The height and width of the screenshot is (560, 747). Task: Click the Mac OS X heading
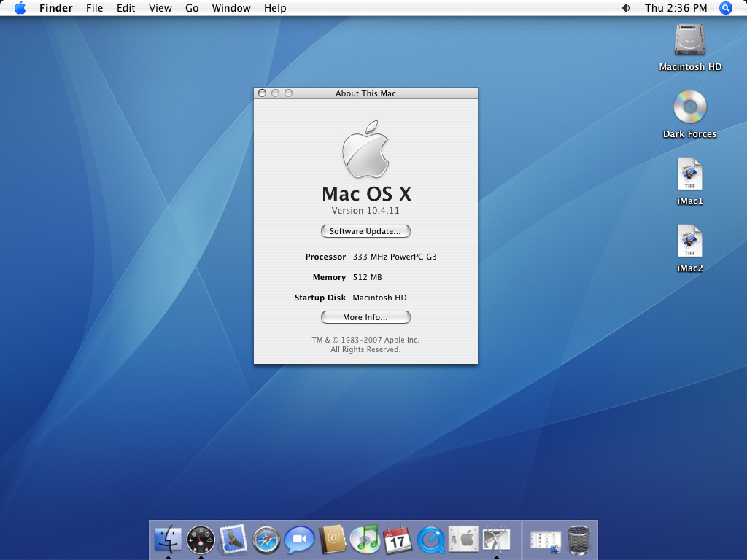coord(366,194)
